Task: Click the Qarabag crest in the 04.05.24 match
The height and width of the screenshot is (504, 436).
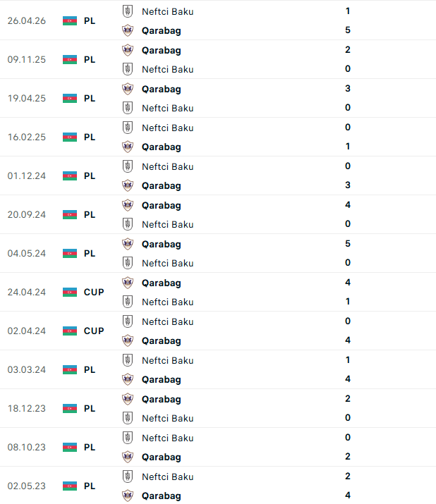Action: pos(127,244)
